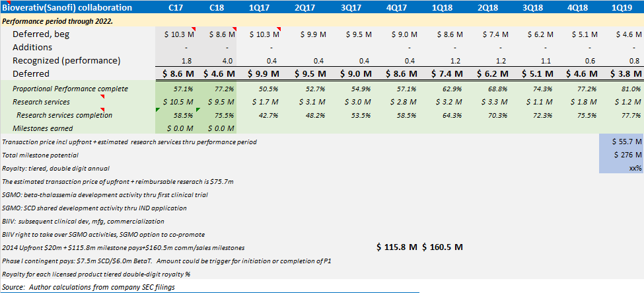644x293 pixels.
Task: Click bold Deferred total $ 9.9 M under 1Q17
Action: point(263,74)
